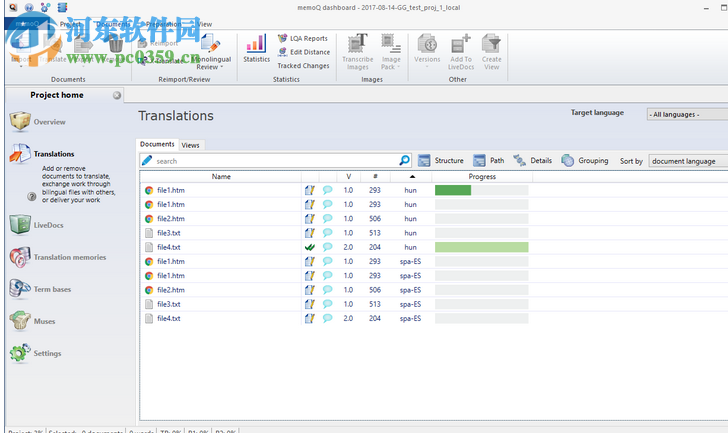Switch to the Documents tab
This screenshot has width=728, height=433.
click(157, 144)
